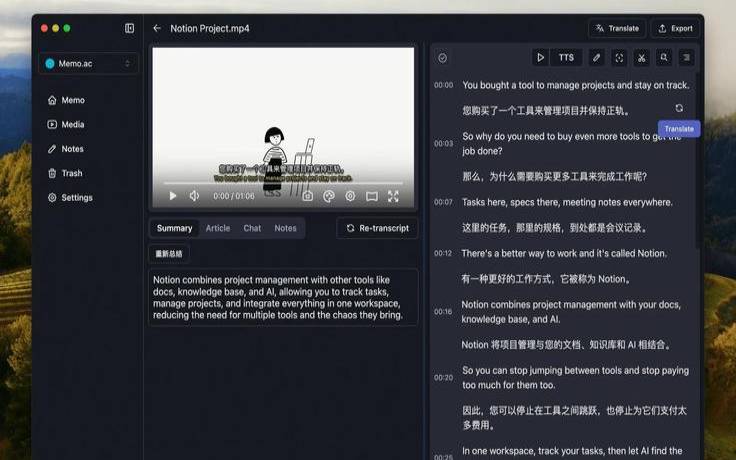Open Memo in the sidebar
736x460 pixels.
[x=66, y=100]
